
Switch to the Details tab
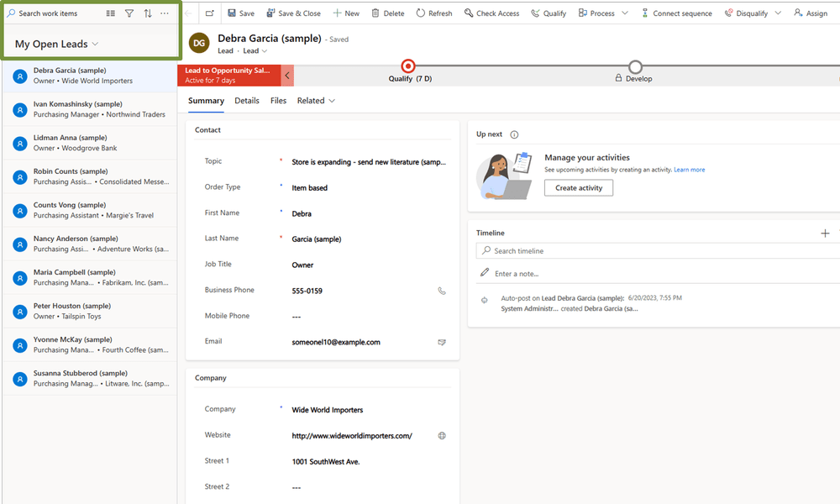[247, 101]
